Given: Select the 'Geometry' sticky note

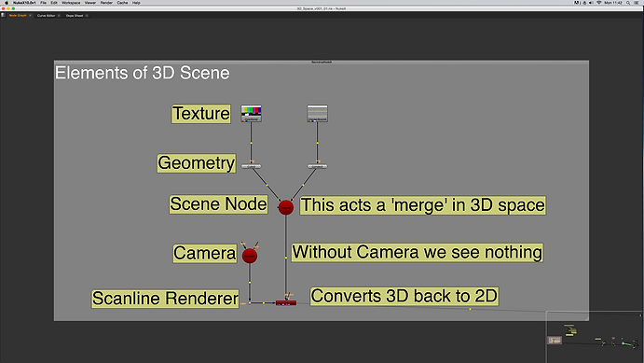Looking at the screenshot, I should click(x=197, y=163).
